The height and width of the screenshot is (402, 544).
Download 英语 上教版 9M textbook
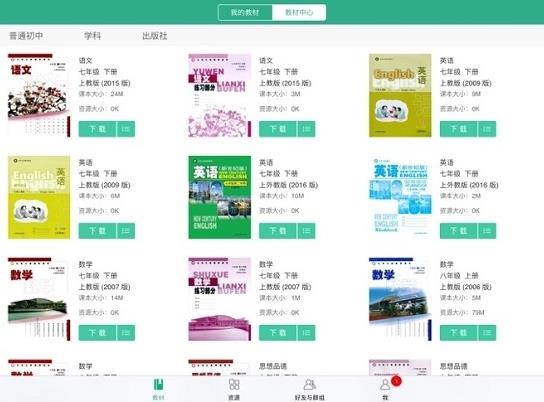coord(459,129)
